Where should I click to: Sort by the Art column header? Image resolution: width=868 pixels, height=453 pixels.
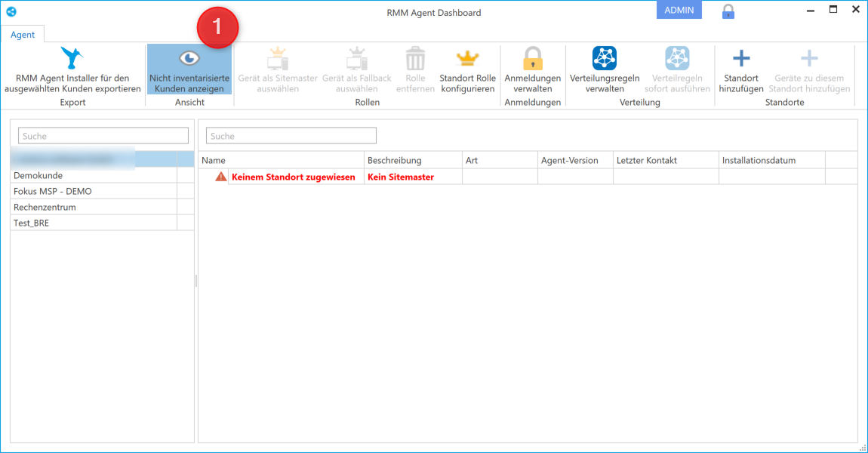pyautogui.click(x=500, y=160)
